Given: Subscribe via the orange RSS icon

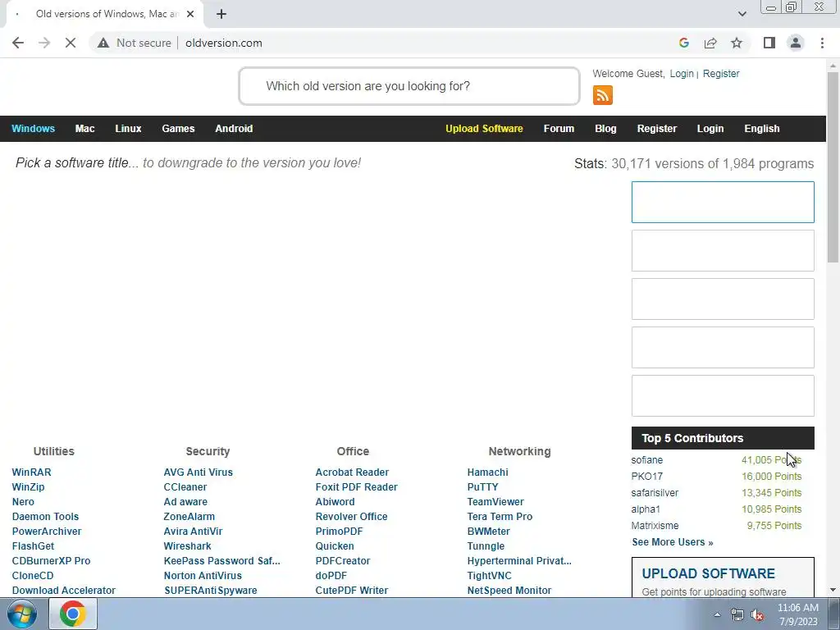Looking at the screenshot, I should (x=603, y=95).
